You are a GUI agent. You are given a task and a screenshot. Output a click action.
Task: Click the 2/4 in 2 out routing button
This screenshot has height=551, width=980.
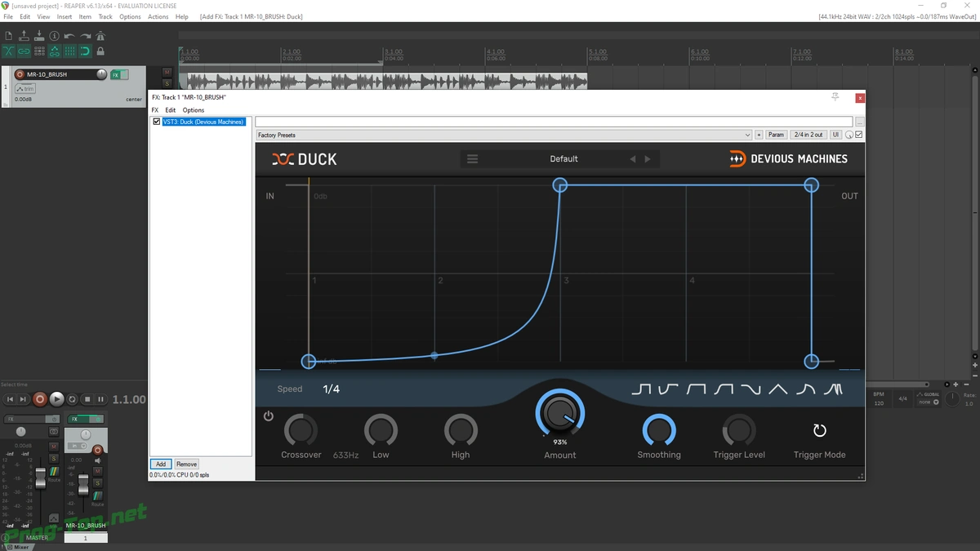[x=808, y=135]
